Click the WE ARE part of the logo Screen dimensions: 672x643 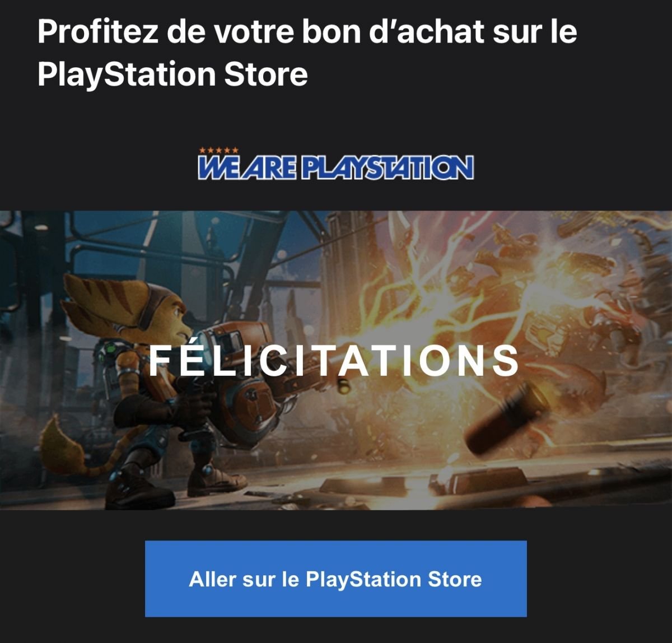click(x=248, y=167)
